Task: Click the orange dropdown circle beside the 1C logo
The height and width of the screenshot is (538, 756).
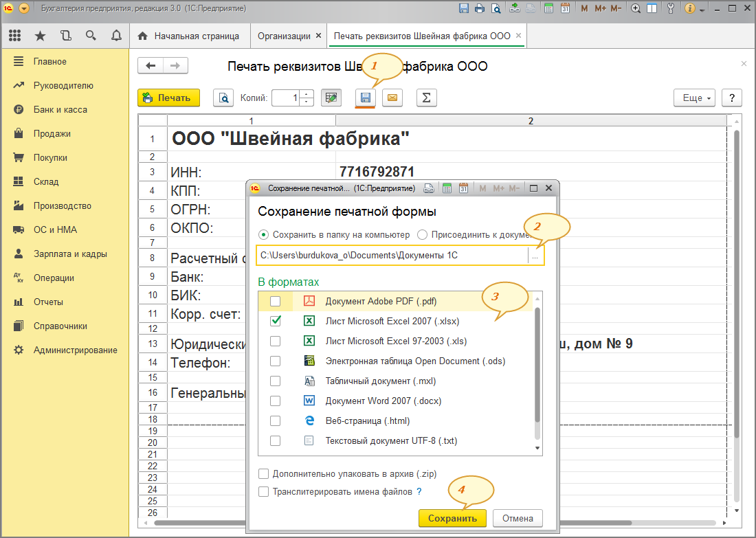Action: (23, 8)
